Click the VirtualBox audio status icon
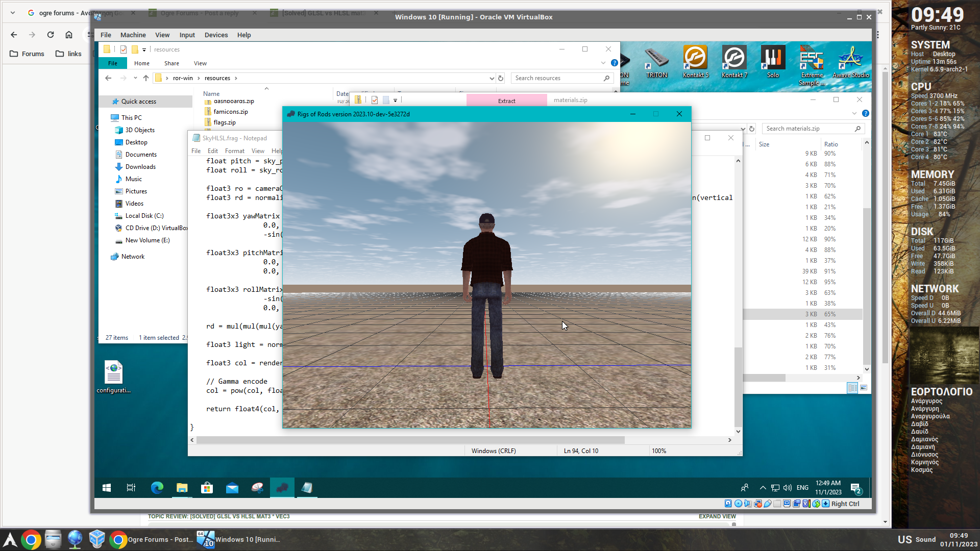The image size is (980, 551). 748,504
